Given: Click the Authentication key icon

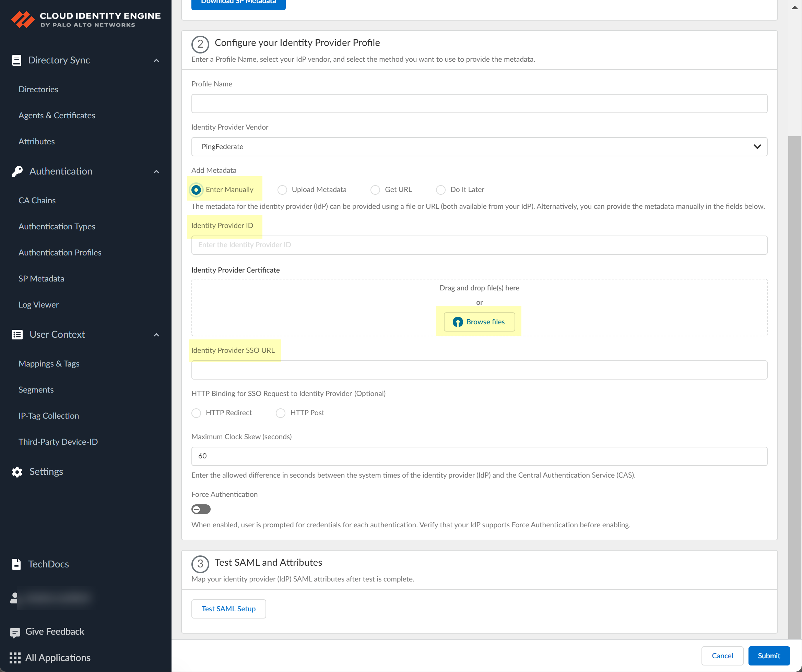Looking at the screenshot, I should pyautogui.click(x=17, y=171).
